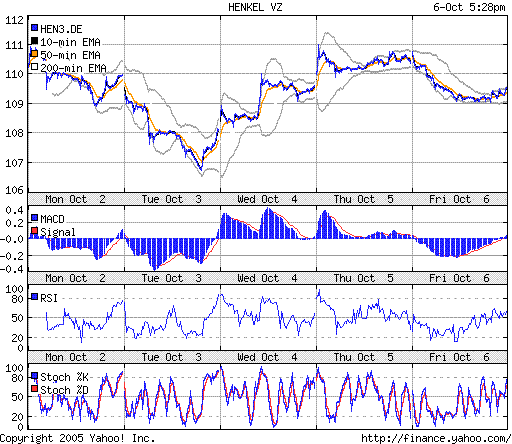This screenshot has width=512, height=444.
Task: Click the black 10-min EMA legend swatch
Action: [34, 41]
